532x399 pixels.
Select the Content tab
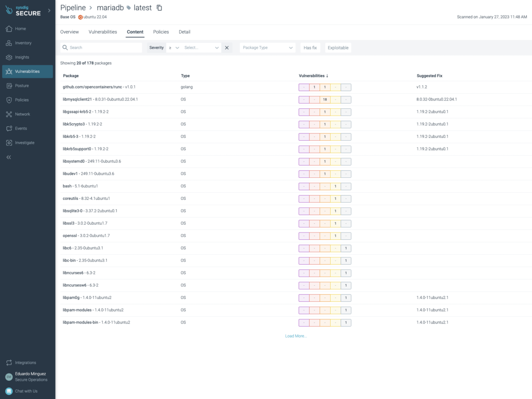point(135,32)
